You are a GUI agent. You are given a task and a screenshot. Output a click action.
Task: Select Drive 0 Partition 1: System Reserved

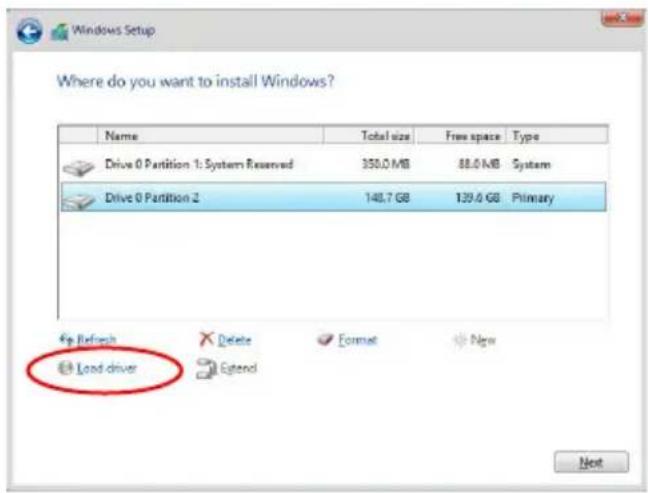tap(199, 164)
